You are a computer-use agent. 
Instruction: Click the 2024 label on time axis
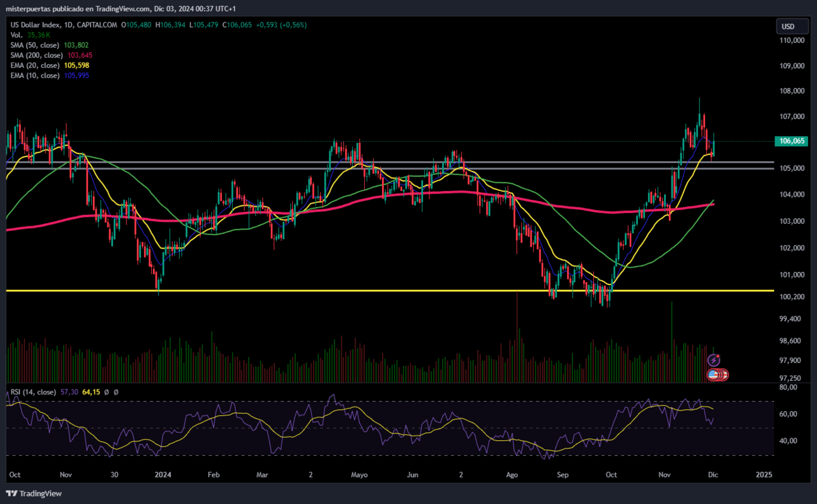(163, 474)
